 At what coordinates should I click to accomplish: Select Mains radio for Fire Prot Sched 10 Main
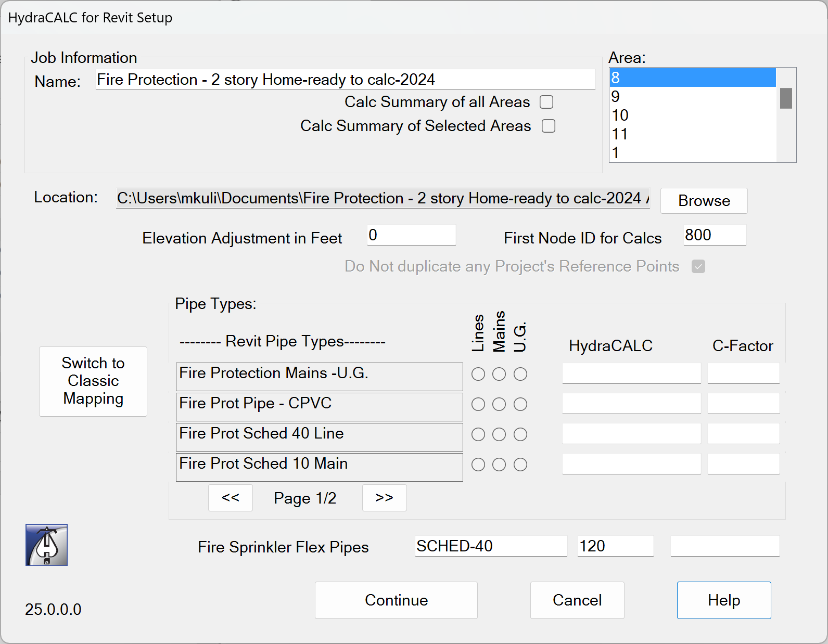(499, 465)
